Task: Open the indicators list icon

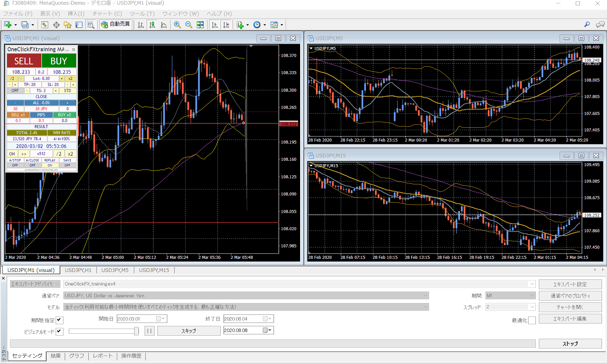Action: click(x=240, y=25)
